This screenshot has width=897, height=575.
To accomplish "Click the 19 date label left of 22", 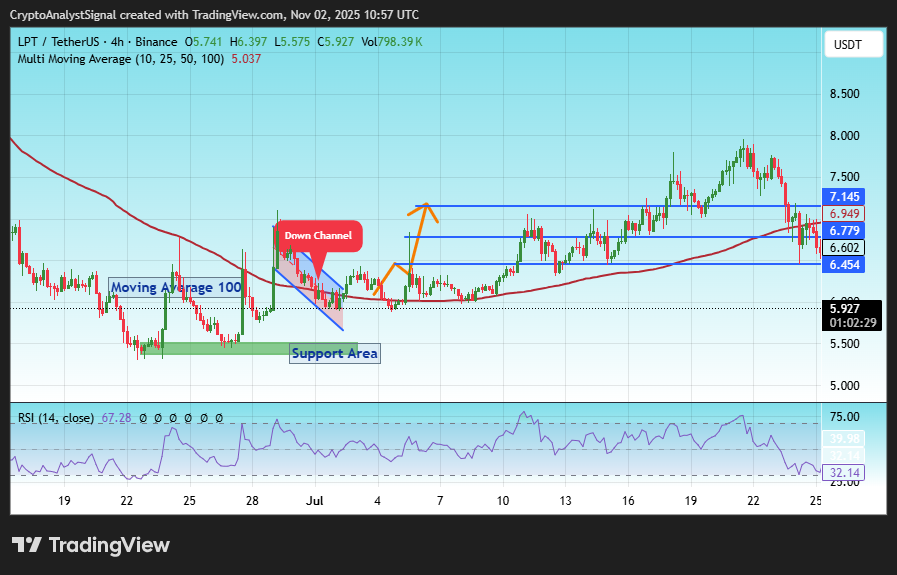I will [64, 501].
